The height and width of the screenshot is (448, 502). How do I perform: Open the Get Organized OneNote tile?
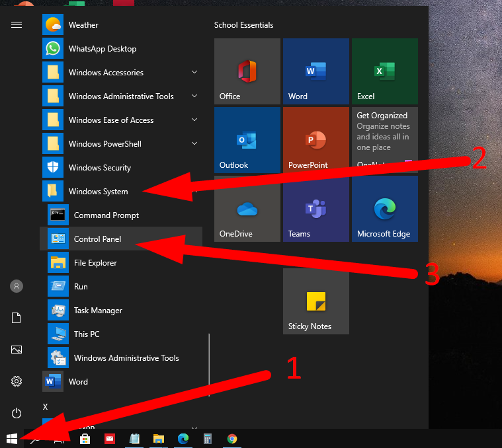[385, 140]
